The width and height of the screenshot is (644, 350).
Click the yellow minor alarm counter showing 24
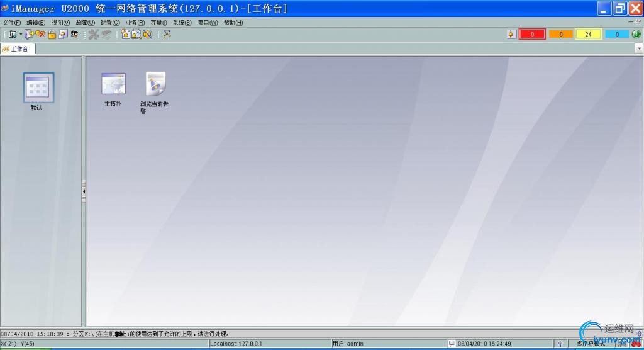(x=588, y=35)
